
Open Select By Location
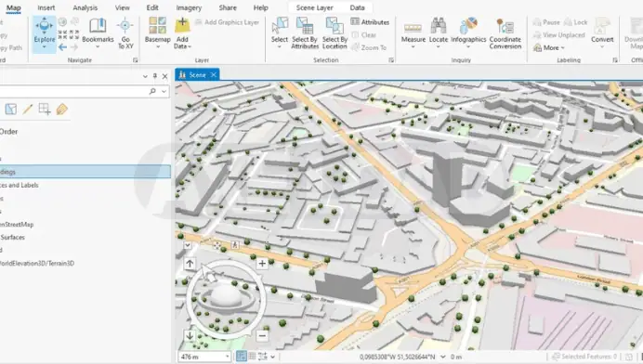[335, 32]
